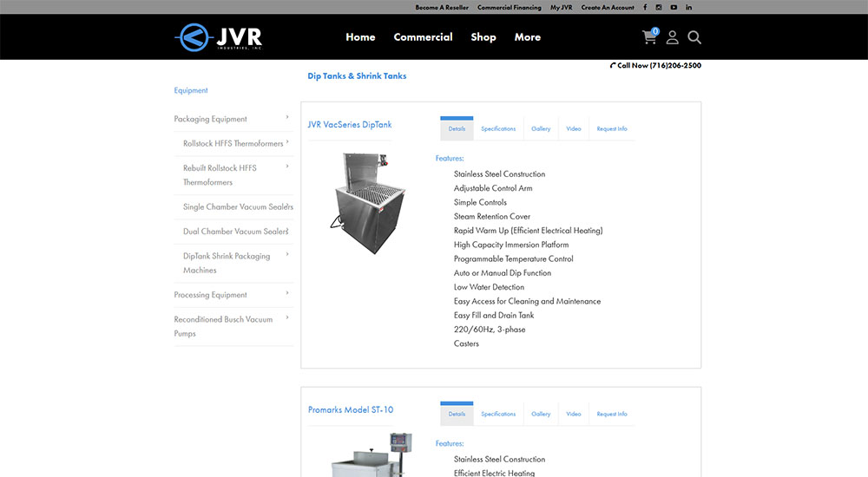Click 'Easy Fill and Drain Tank' feature text
This screenshot has width=868, height=477.
[494, 316]
